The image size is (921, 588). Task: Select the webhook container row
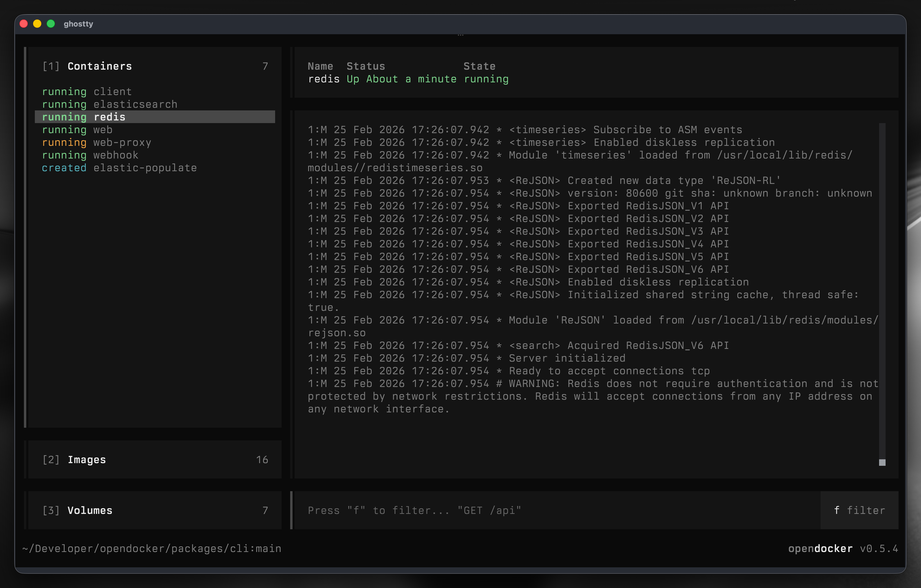[x=155, y=155]
